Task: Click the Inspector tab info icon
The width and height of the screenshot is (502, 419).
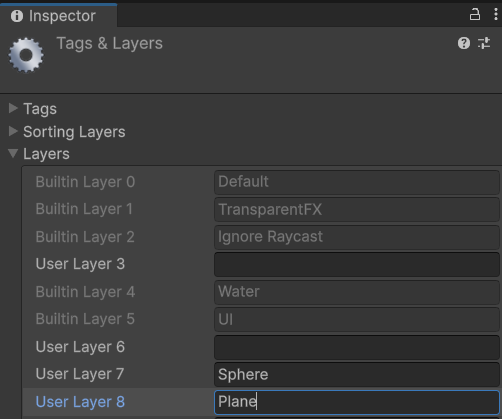Action: [17, 16]
